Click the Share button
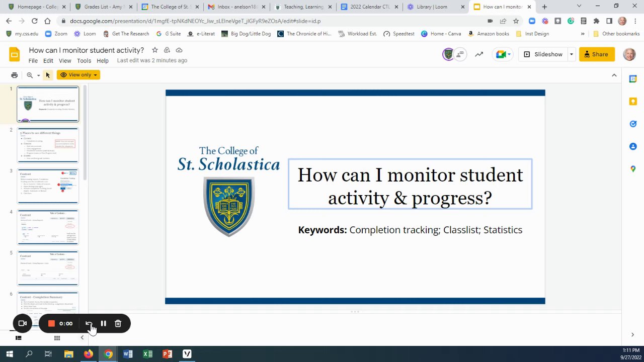644x362 pixels. (597, 54)
